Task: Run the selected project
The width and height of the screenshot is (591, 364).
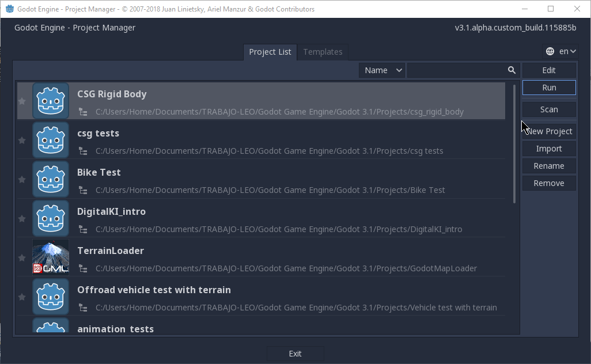Action: point(549,88)
